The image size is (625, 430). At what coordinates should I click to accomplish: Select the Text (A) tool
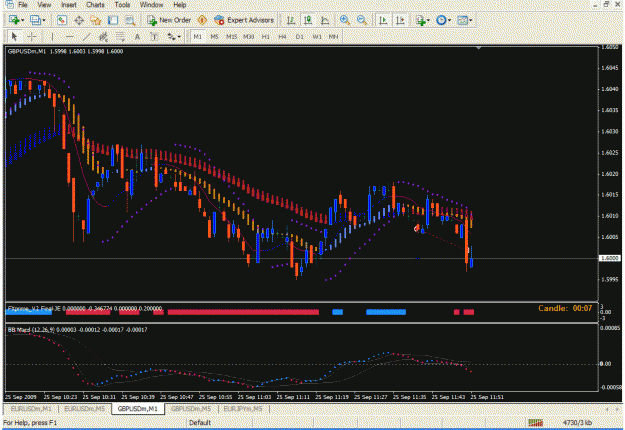point(137,37)
